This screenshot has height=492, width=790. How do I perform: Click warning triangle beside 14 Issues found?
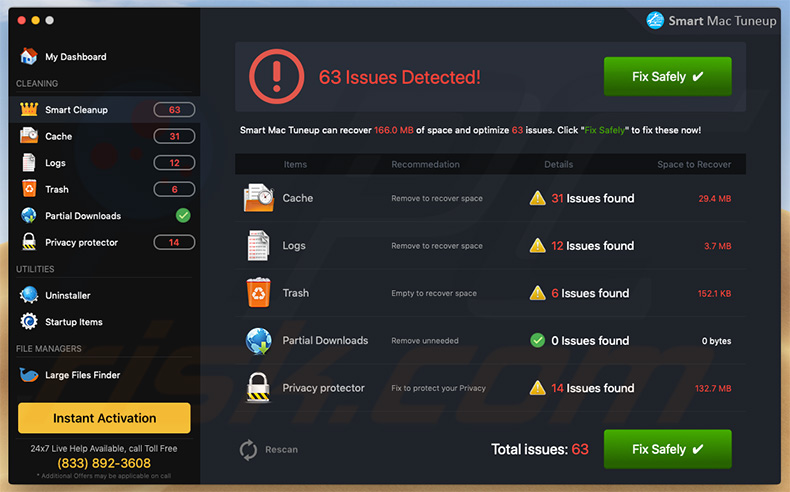[x=538, y=388]
